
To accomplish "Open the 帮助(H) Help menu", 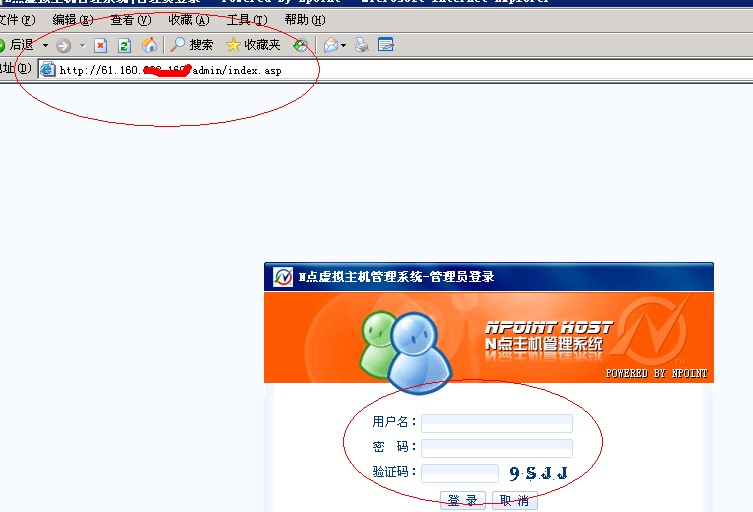I will (x=304, y=20).
